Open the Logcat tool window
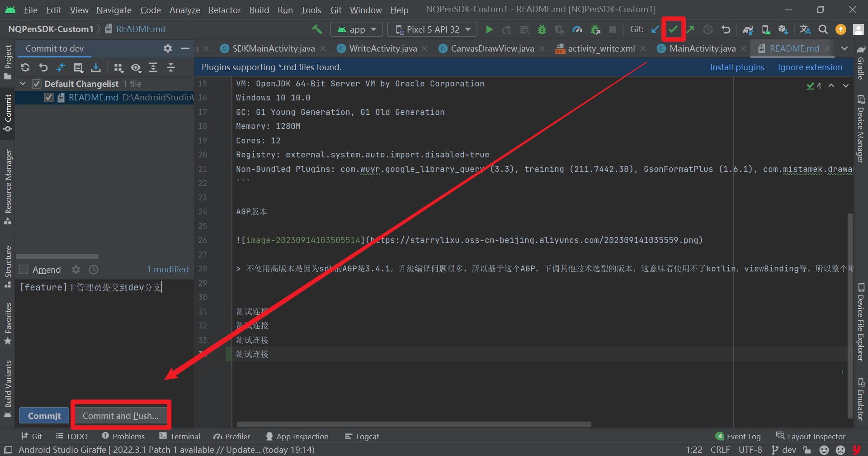 [x=362, y=437]
